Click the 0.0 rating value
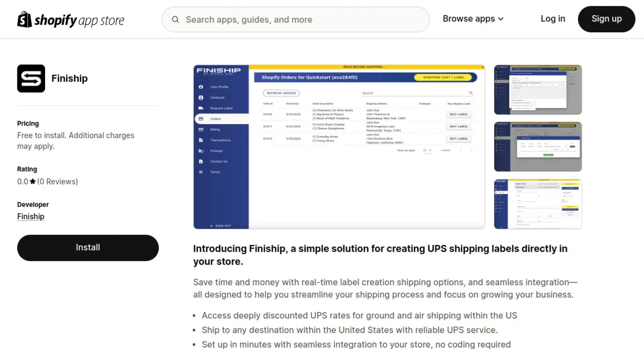Image resolution: width=644 pixels, height=349 pixels. pyautogui.click(x=23, y=181)
